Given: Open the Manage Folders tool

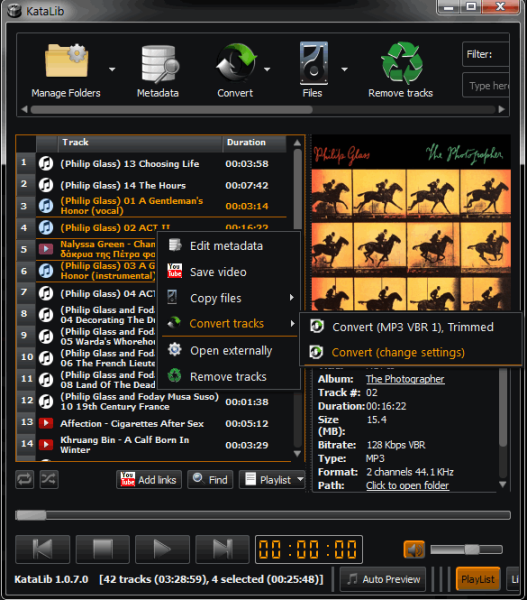Looking at the screenshot, I should (x=66, y=70).
